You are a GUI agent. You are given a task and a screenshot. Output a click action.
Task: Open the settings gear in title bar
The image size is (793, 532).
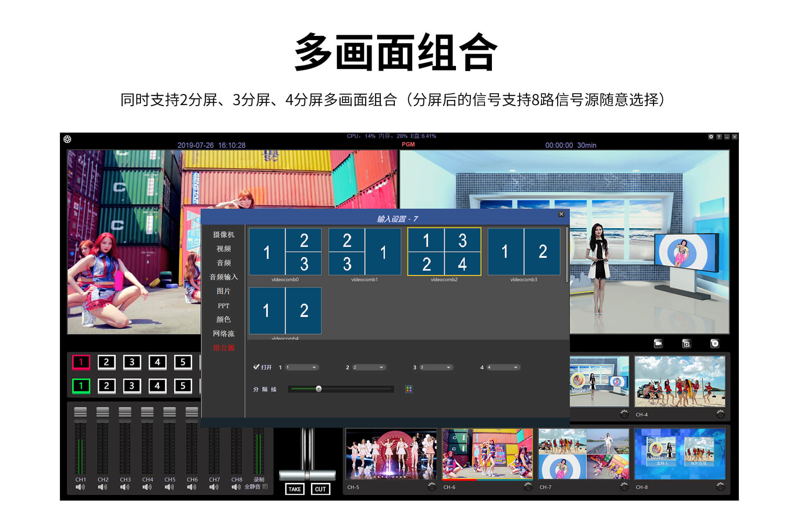[x=711, y=137]
